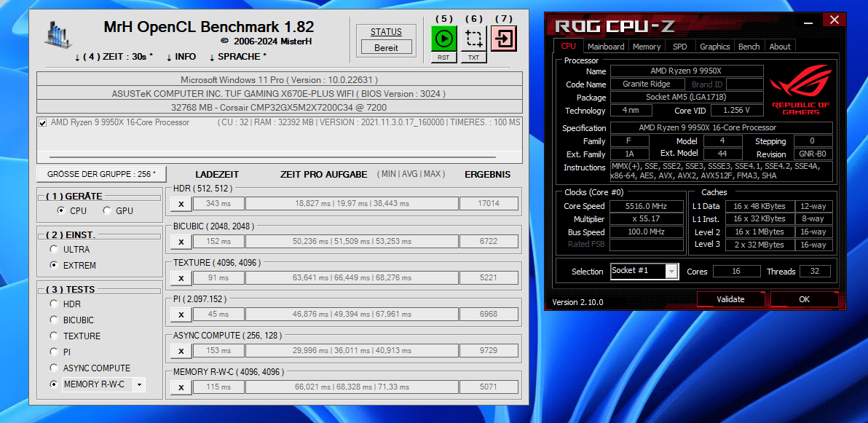Click the RST button
This screenshot has height=423, width=868.
point(443,58)
